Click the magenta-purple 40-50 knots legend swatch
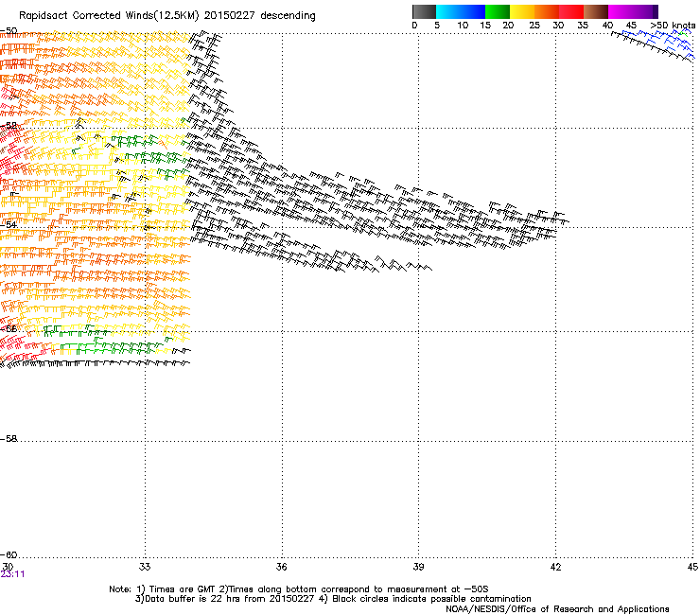The image size is (700, 615). [633, 11]
